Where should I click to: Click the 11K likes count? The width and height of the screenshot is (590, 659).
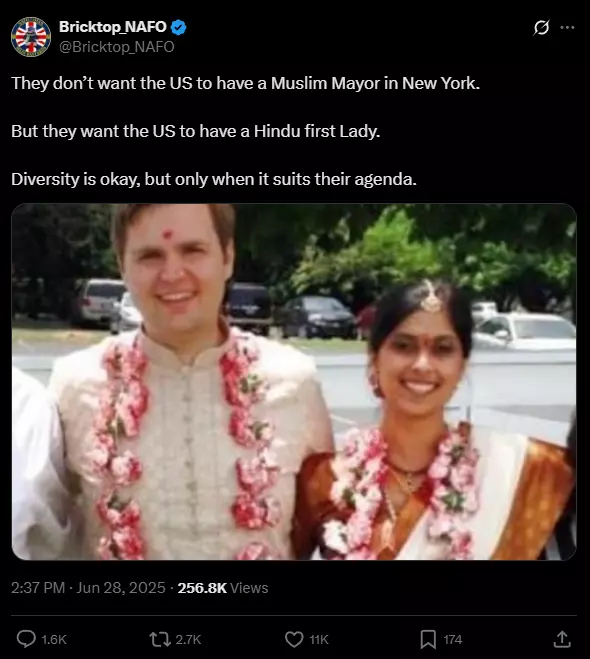click(x=319, y=640)
